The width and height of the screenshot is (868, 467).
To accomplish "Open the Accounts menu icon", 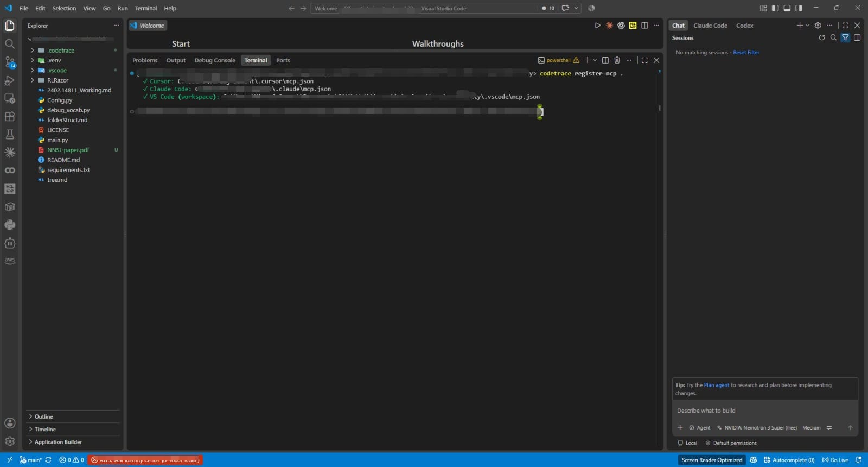I will (x=10, y=423).
